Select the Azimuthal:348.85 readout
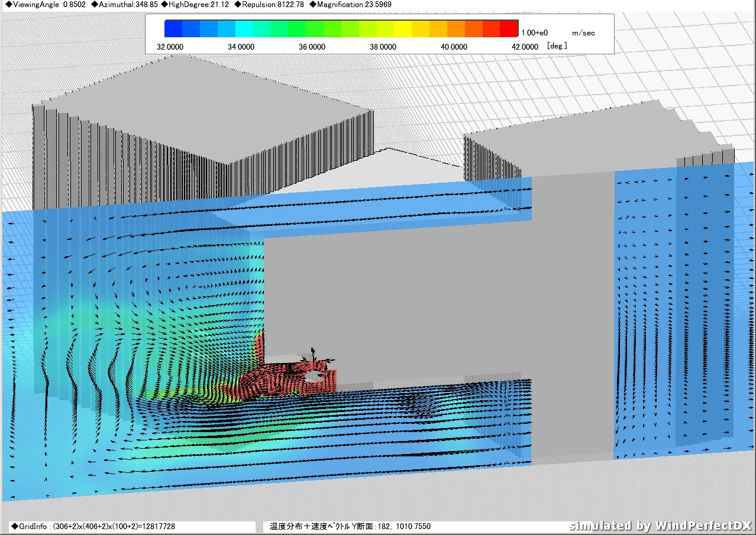This screenshot has height=535, width=756. [125, 4]
